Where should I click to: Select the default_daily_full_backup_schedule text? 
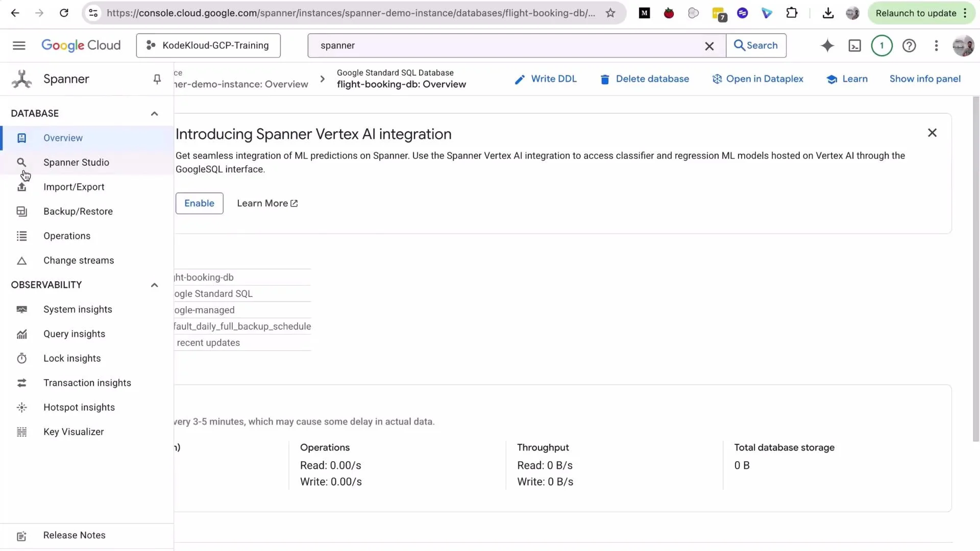[x=242, y=327]
